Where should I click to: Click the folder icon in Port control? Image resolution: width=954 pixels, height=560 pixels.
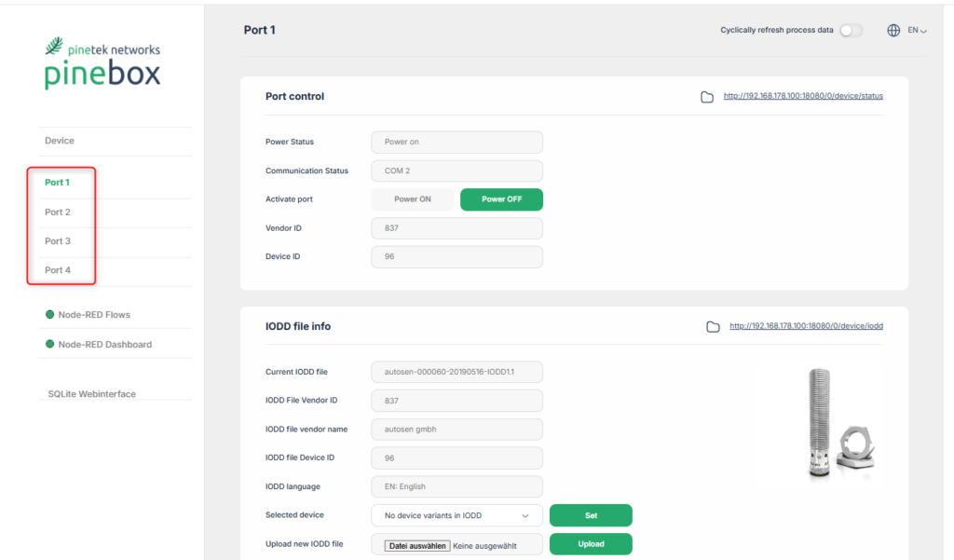[707, 97]
